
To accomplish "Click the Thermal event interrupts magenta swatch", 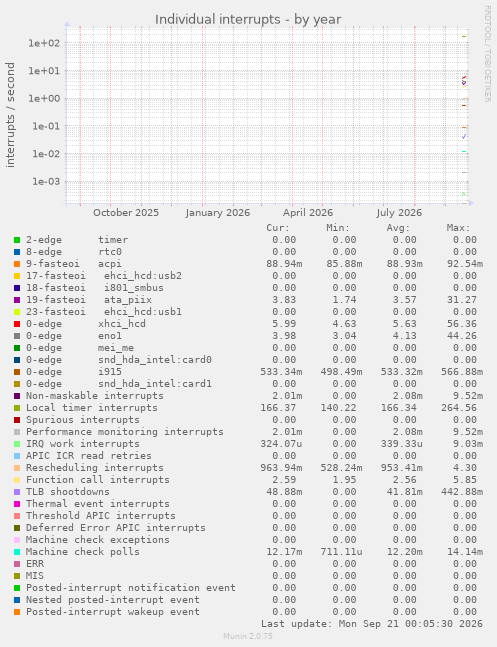I will (17, 504).
